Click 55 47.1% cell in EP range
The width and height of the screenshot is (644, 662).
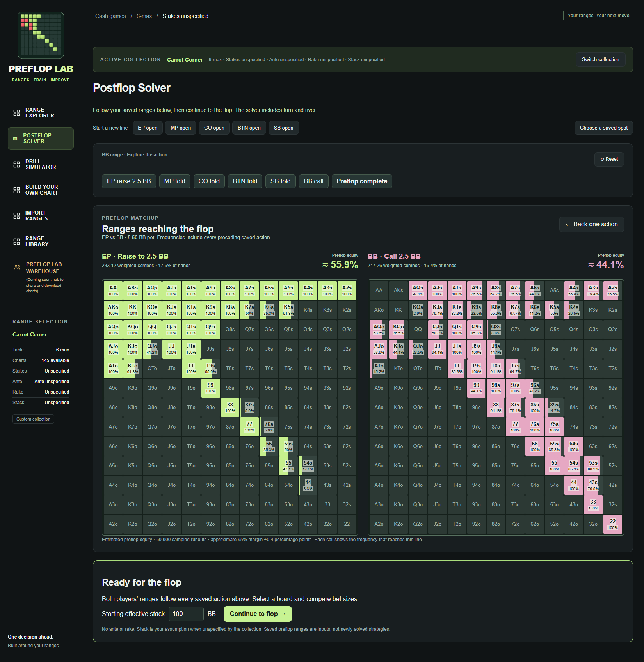coord(288,466)
